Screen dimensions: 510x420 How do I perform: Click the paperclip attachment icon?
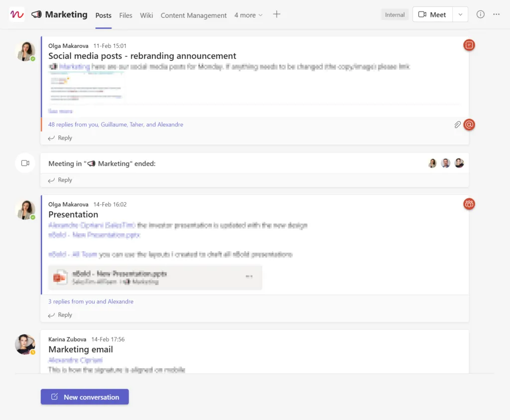pos(457,125)
